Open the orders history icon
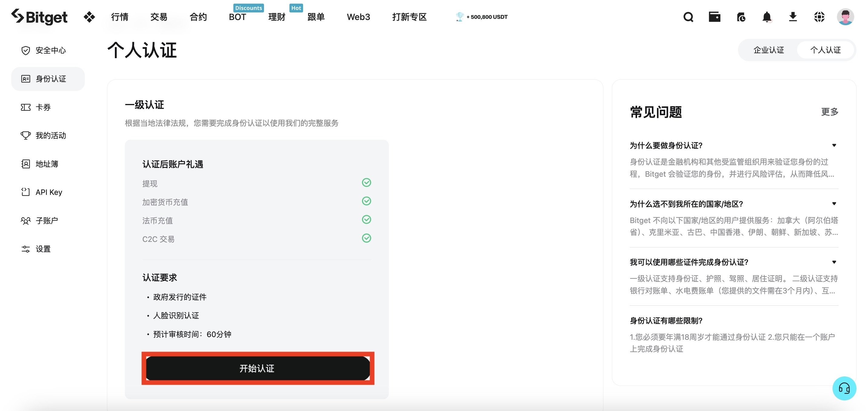Image resolution: width=868 pixels, height=411 pixels. click(741, 17)
